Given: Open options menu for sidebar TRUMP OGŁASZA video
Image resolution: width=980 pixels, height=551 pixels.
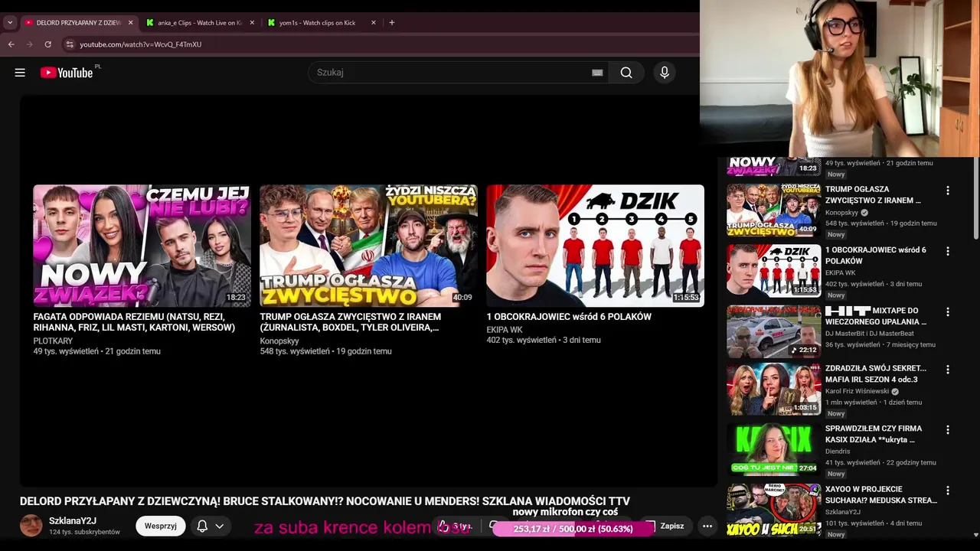Looking at the screenshot, I should click(948, 191).
